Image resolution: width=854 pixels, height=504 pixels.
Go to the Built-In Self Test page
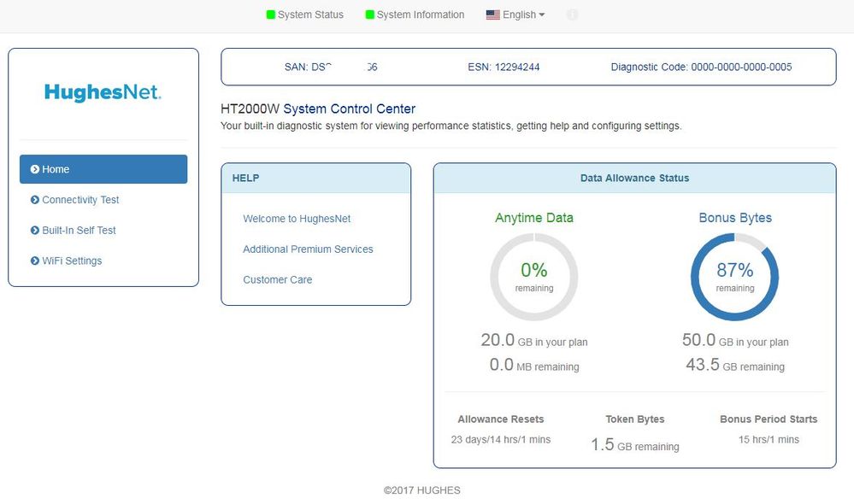(x=79, y=231)
